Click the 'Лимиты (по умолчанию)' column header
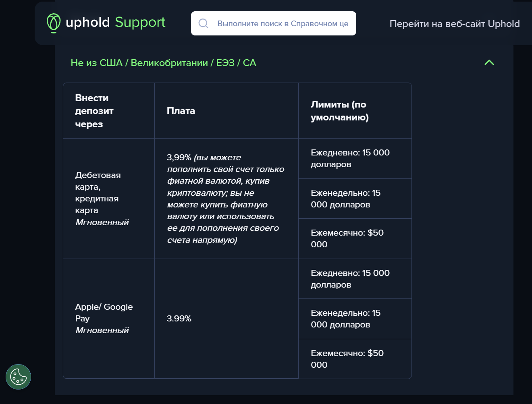The width and height of the screenshot is (532, 404). pyautogui.click(x=339, y=111)
